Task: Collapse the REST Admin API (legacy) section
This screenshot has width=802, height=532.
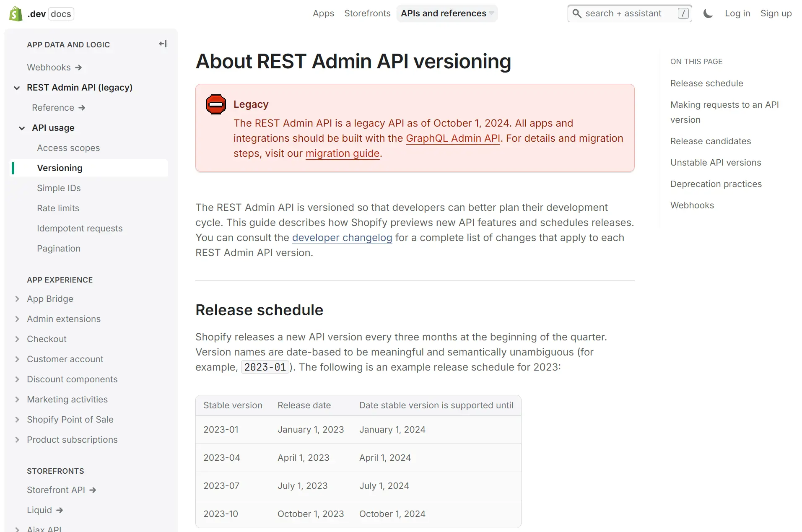Action: (17, 88)
